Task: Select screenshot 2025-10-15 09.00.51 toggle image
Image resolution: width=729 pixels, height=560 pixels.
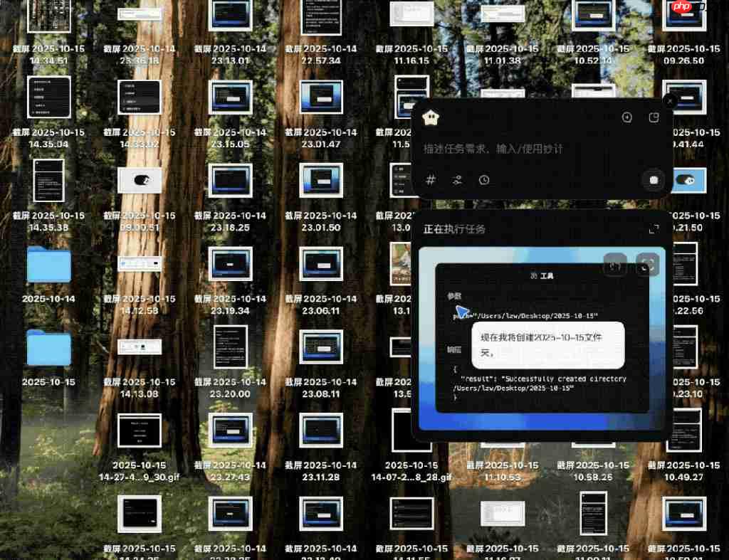Action: pyautogui.click(x=140, y=181)
